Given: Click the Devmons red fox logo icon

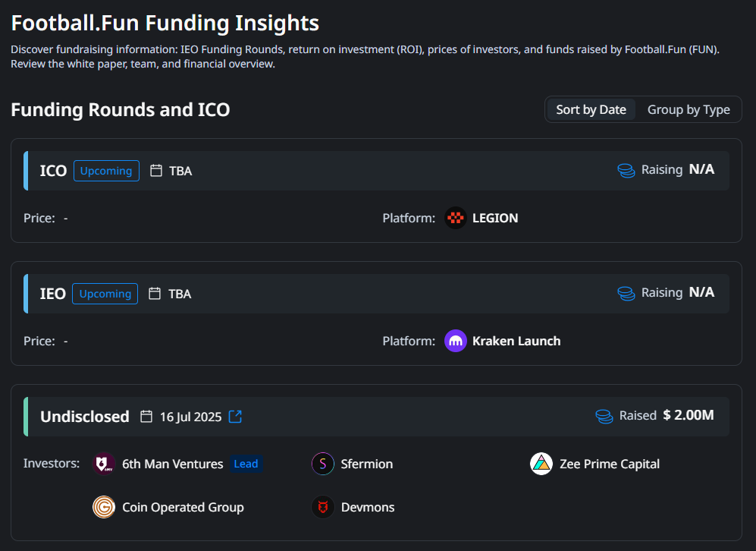Looking at the screenshot, I should 323,507.
